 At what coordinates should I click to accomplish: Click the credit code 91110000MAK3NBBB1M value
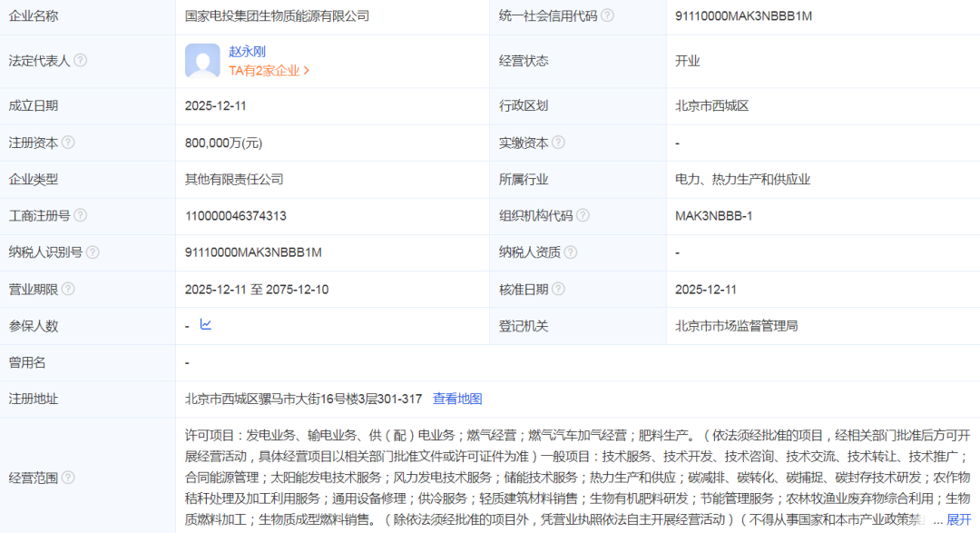[743, 15]
